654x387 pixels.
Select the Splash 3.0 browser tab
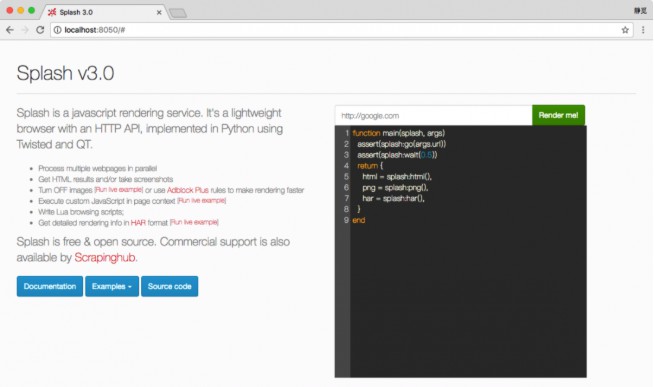(x=104, y=12)
